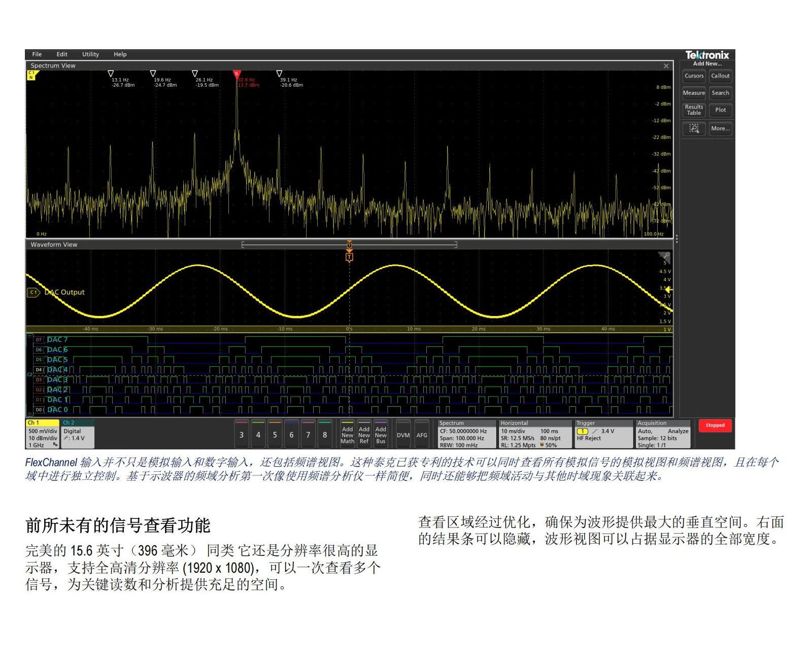
Task: Open the File menu
Action: pyautogui.click(x=37, y=54)
